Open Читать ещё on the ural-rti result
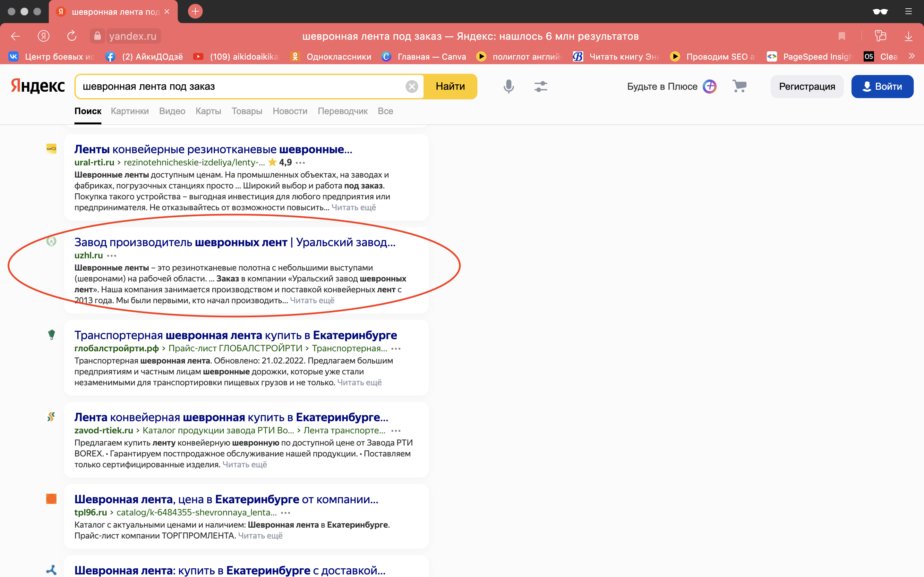Image resolution: width=924 pixels, height=577 pixels. 353,207
